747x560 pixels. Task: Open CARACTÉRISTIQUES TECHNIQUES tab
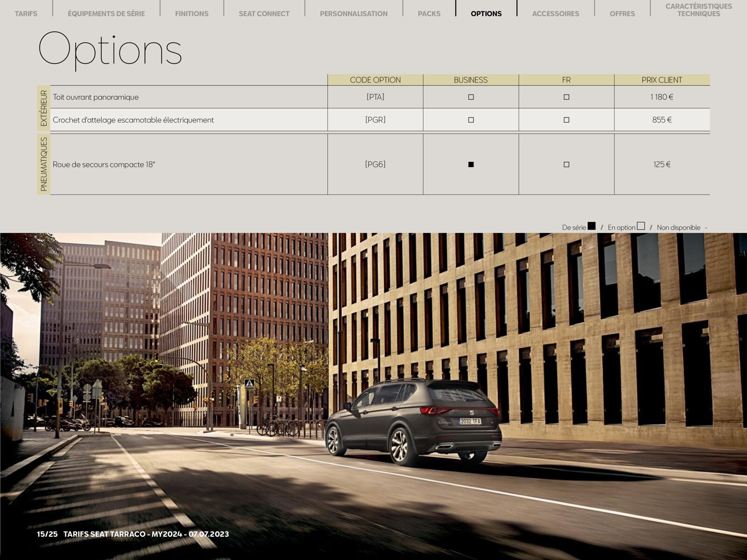click(698, 10)
